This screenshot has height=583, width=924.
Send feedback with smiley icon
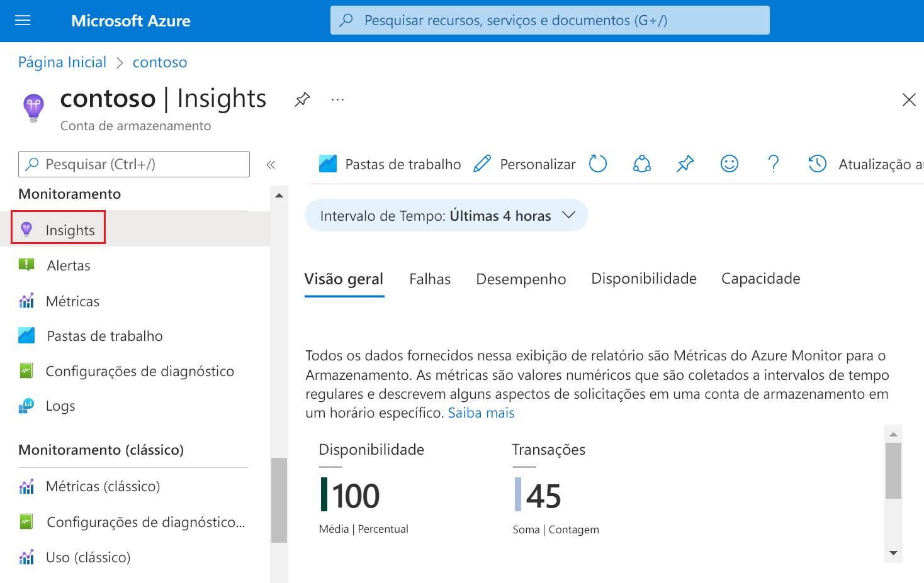[x=730, y=164]
